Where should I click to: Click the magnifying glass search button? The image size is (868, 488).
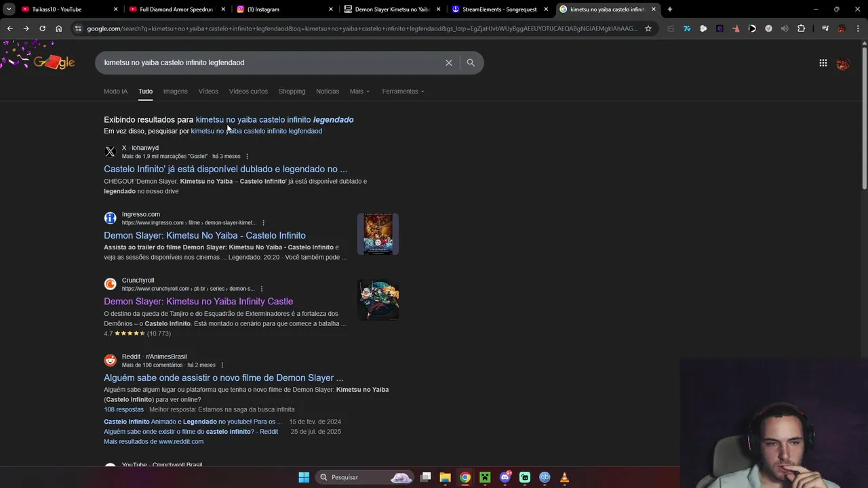(471, 62)
